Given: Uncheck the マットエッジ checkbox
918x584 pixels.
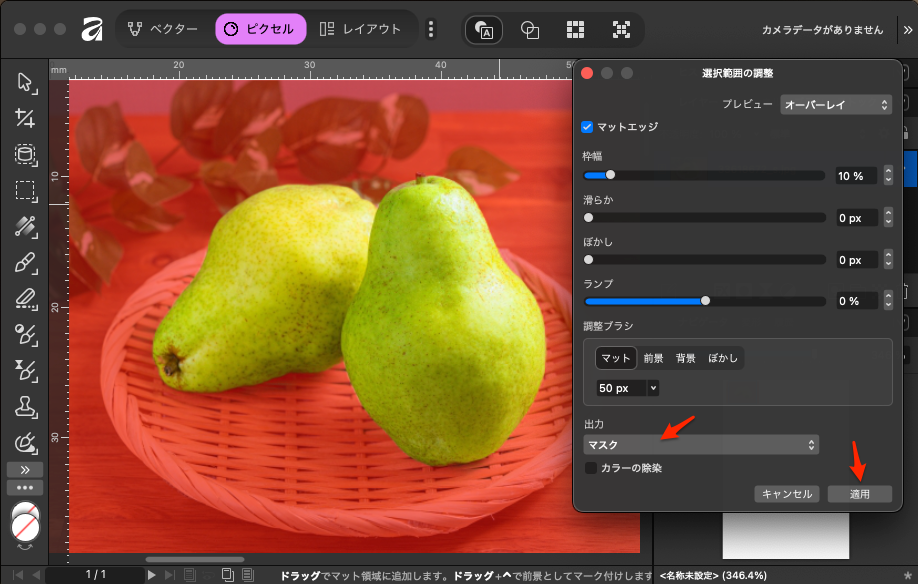Looking at the screenshot, I should click(588, 128).
